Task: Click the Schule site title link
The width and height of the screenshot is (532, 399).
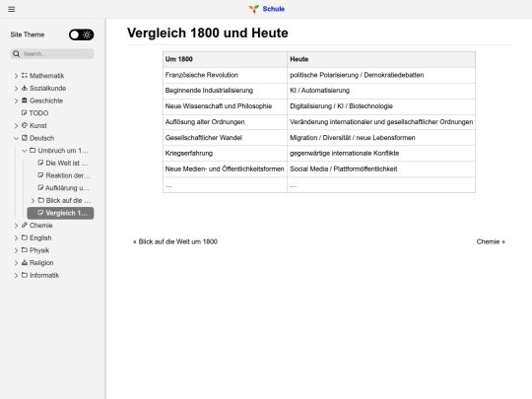Action: 274,9
